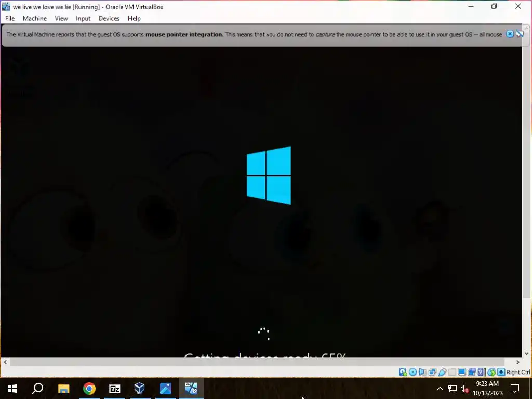Click the hard disk activity indicator
The width and height of the screenshot is (532, 399).
(x=403, y=372)
